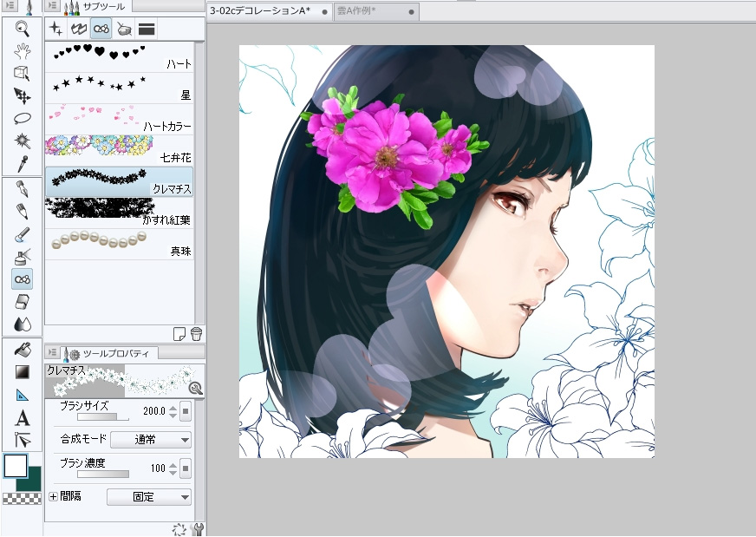The width and height of the screenshot is (756, 537).
Task: Activate the Auto select magic wand tool
Action: [x=23, y=141]
